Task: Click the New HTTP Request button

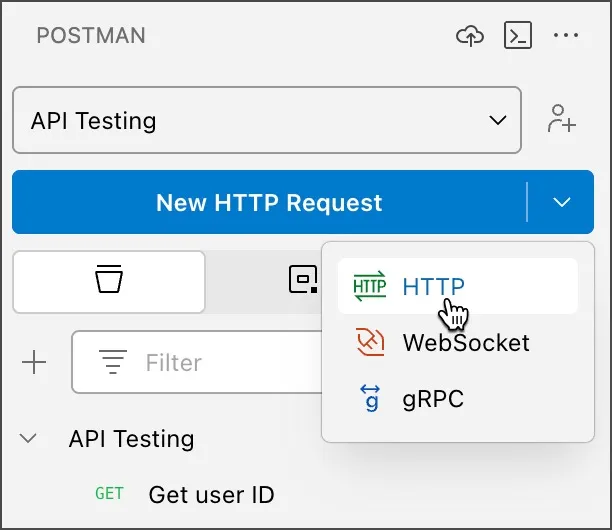Action: 269,202
